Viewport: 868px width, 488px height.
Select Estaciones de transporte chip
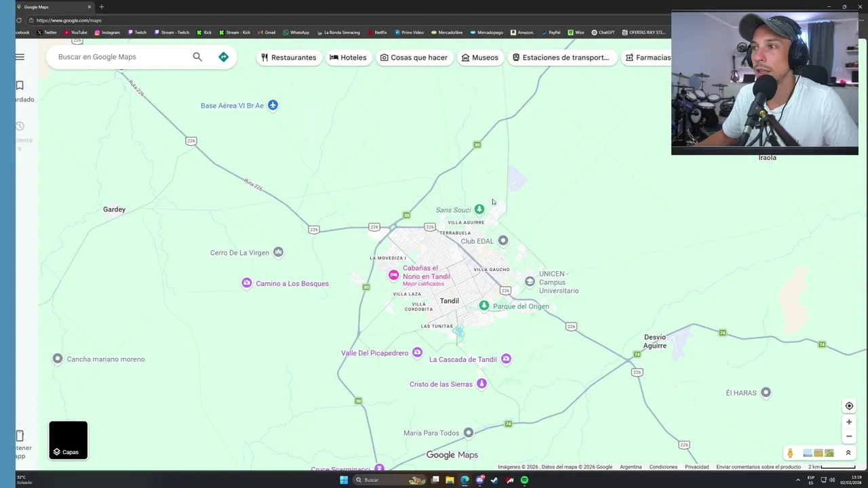tap(561, 58)
